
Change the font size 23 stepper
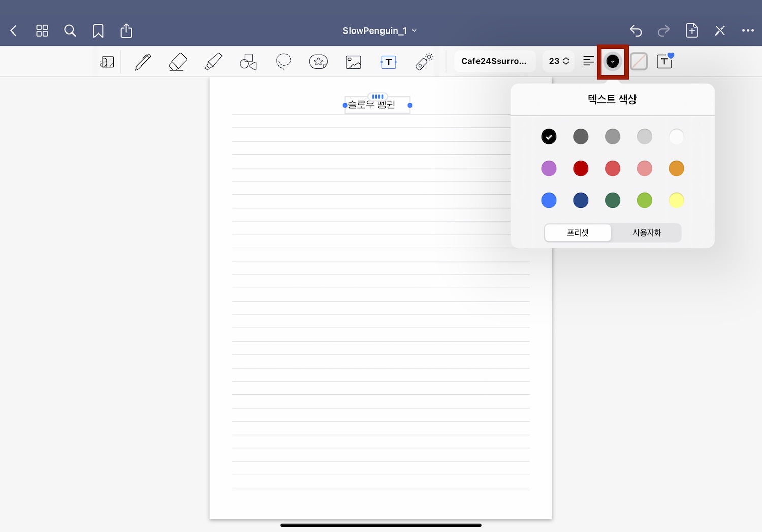coord(559,61)
